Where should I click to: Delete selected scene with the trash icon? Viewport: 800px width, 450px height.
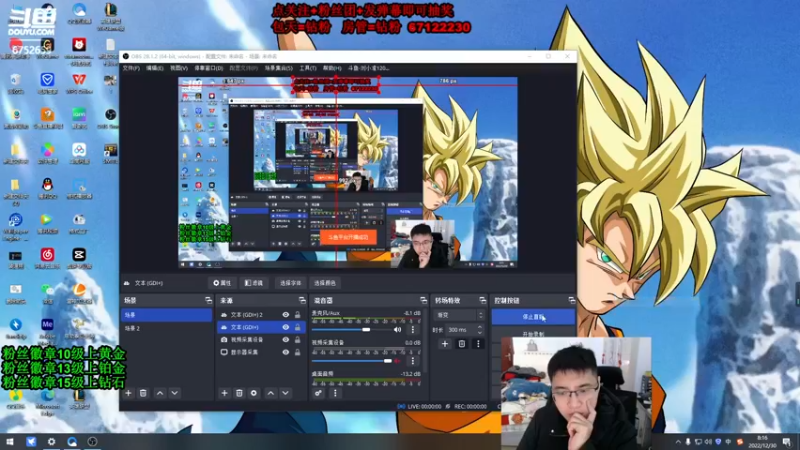[143, 393]
